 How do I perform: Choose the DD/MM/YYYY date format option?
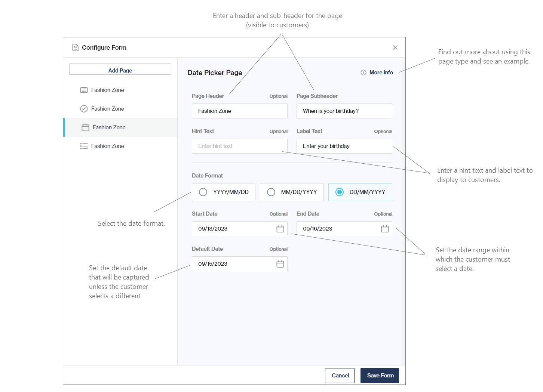pos(339,192)
